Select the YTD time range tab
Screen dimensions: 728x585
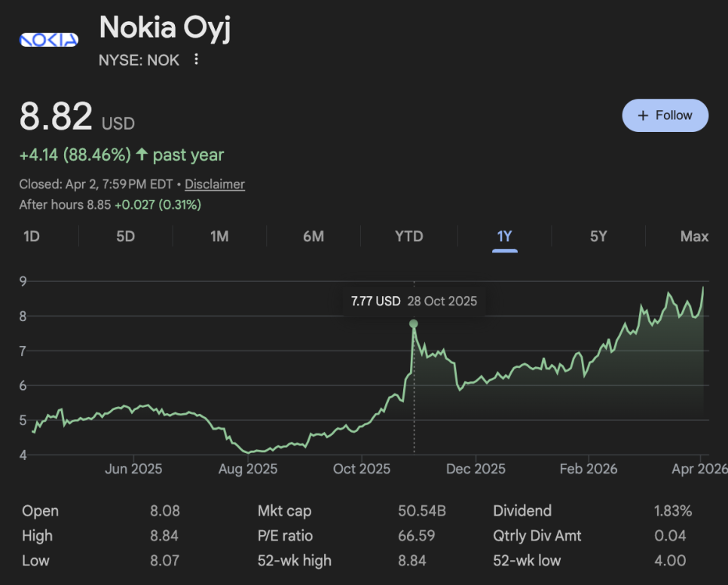click(x=409, y=236)
